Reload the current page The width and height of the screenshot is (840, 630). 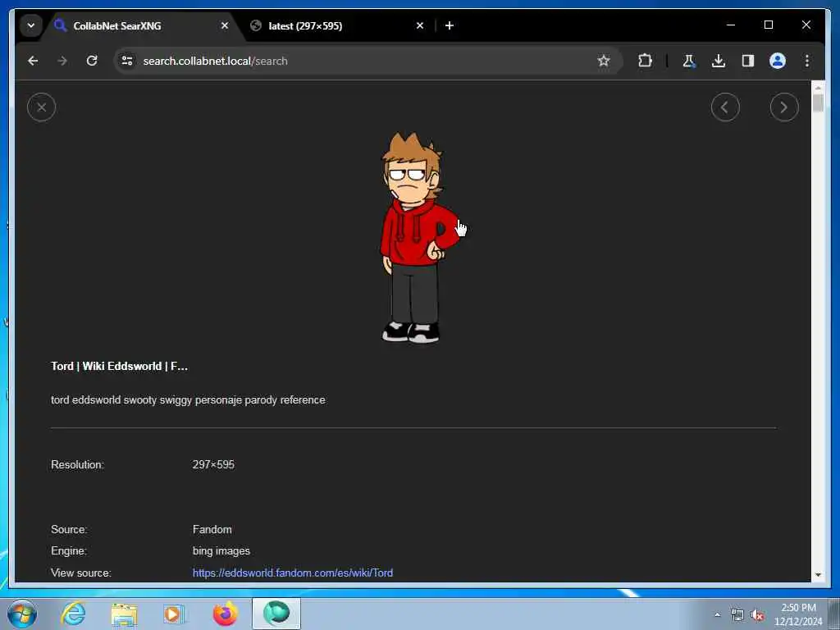[92, 61]
